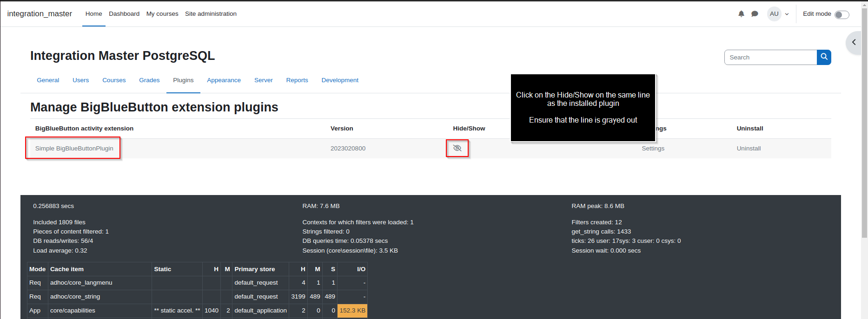Switch to the Reports tab
868x319 pixels.
click(297, 80)
